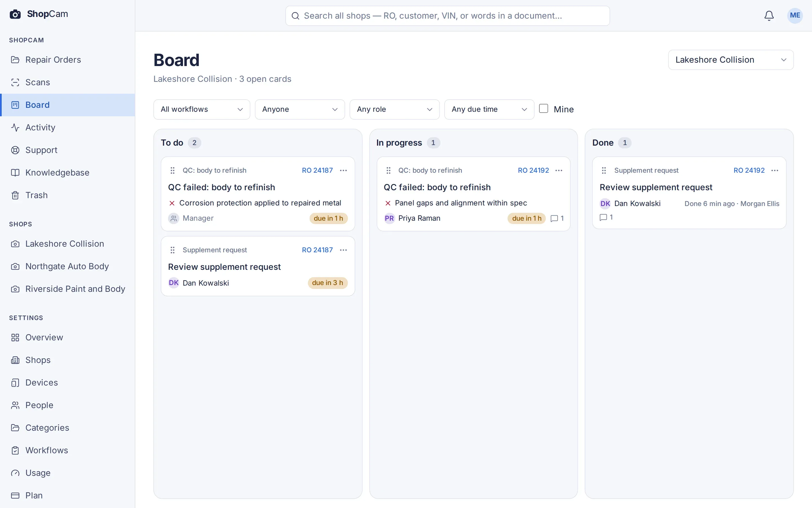
Task: Open the Any due time dropdown
Action: click(x=489, y=109)
